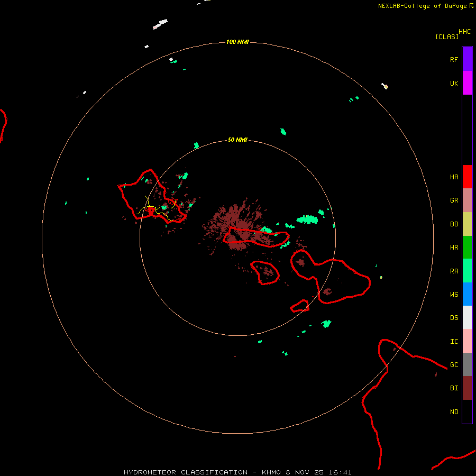Click the DS legend label
This screenshot has height=476, width=476.
(x=454, y=318)
